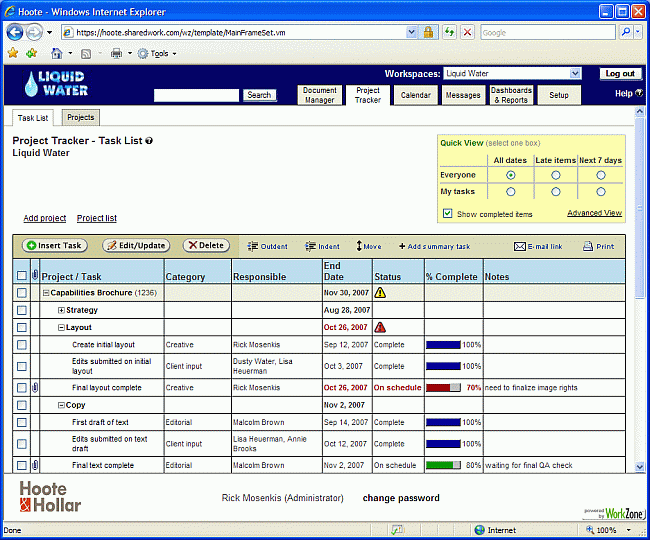Click the Move task arrows icon
This screenshot has width=650, height=540.
[359, 246]
